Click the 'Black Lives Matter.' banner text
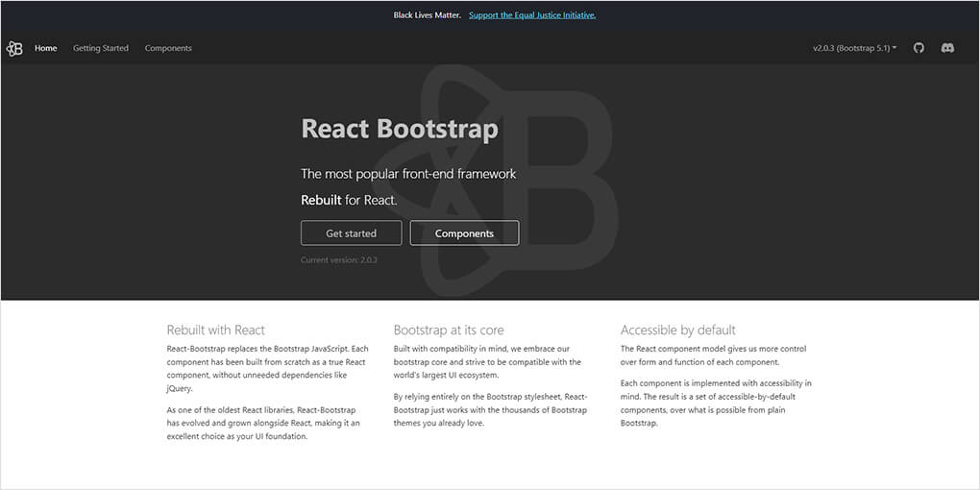Screen dimensions: 980x490 click(428, 15)
